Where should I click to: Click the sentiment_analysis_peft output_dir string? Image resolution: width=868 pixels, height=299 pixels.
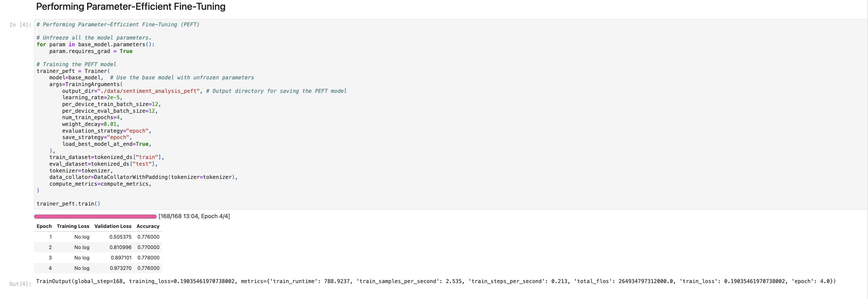[x=148, y=91]
